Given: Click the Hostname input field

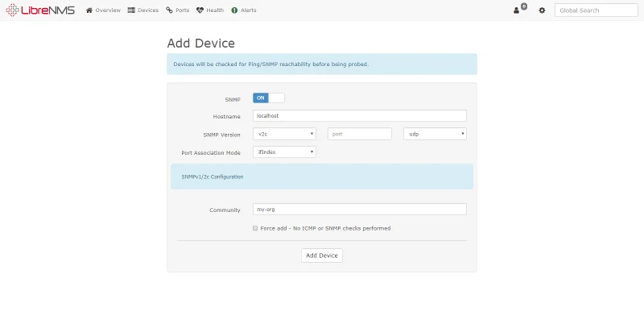Looking at the screenshot, I should (359, 115).
